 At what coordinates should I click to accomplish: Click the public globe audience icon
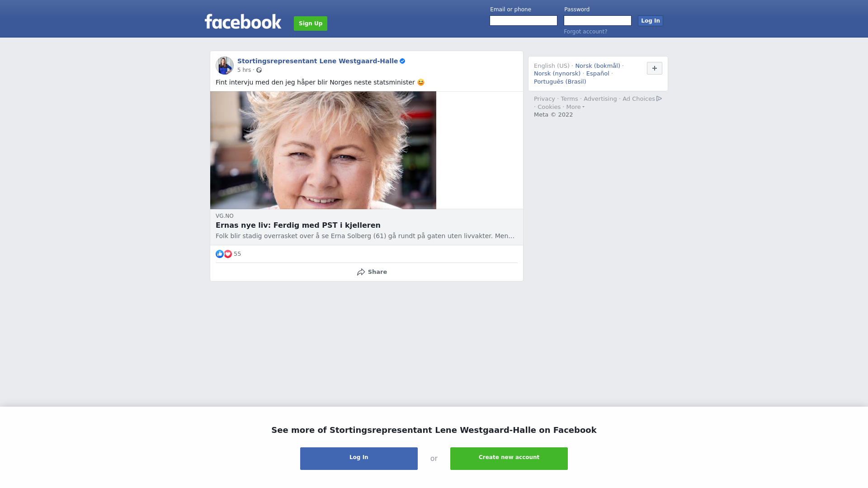click(259, 70)
